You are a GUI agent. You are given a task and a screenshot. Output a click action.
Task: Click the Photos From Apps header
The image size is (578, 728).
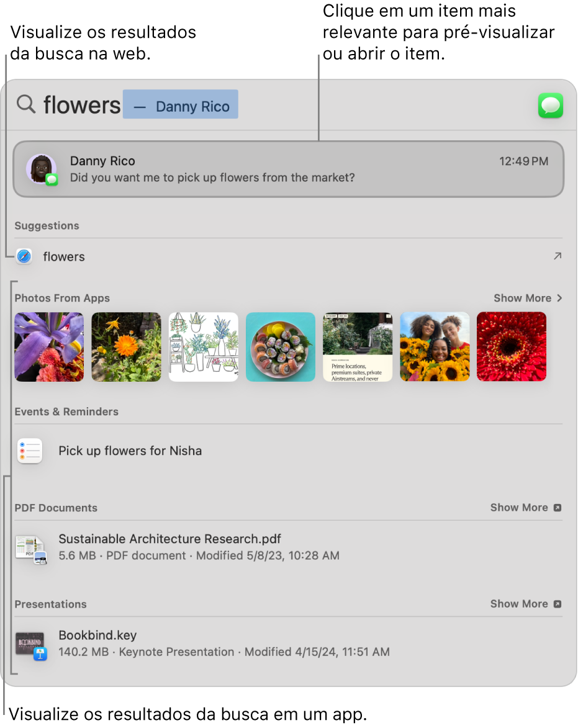click(62, 298)
